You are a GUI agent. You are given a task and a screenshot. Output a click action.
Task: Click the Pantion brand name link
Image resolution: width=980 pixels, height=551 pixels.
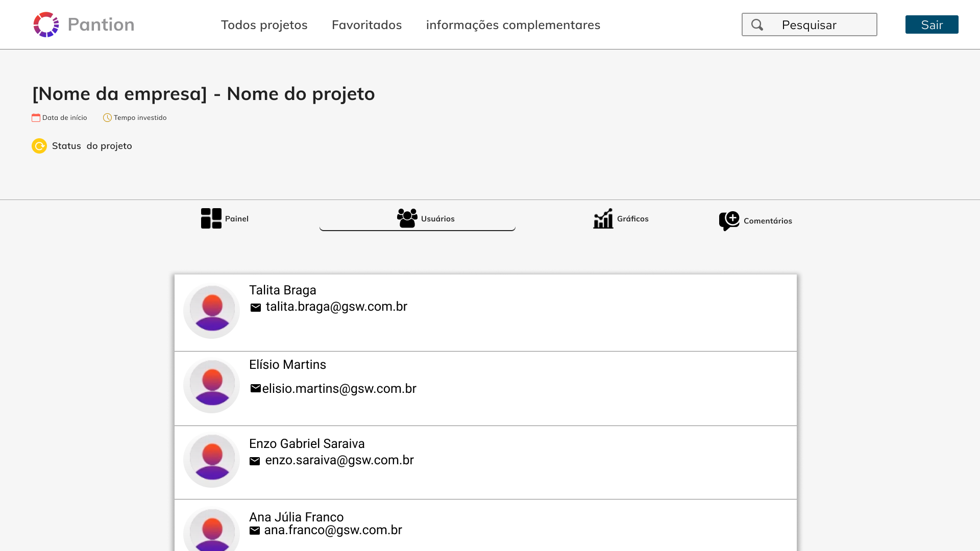click(x=101, y=24)
